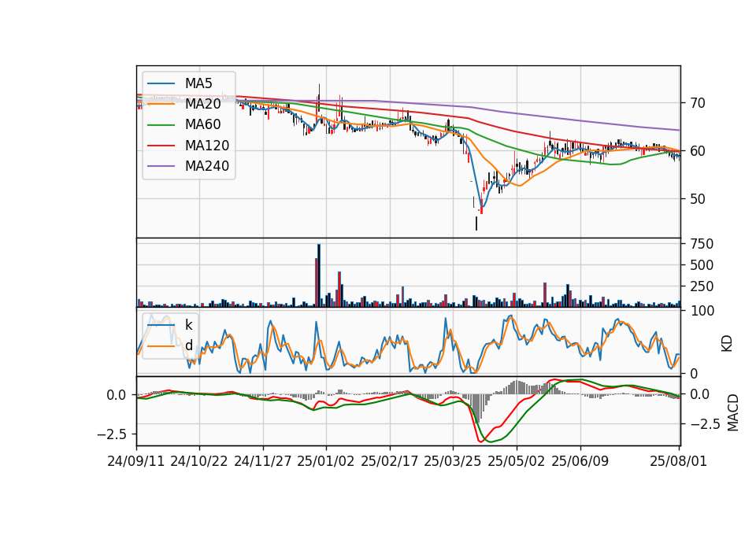Image resolution: width=756 pixels, height=543 pixels.
Task: Click the MA5 legend label
Action: click(x=198, y=83)
